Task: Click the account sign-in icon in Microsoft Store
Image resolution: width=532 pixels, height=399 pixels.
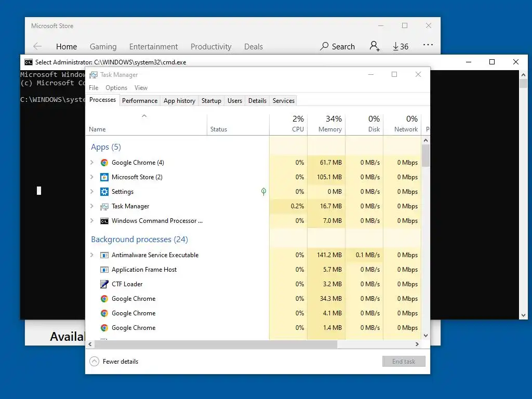Action: coord(375,46)
